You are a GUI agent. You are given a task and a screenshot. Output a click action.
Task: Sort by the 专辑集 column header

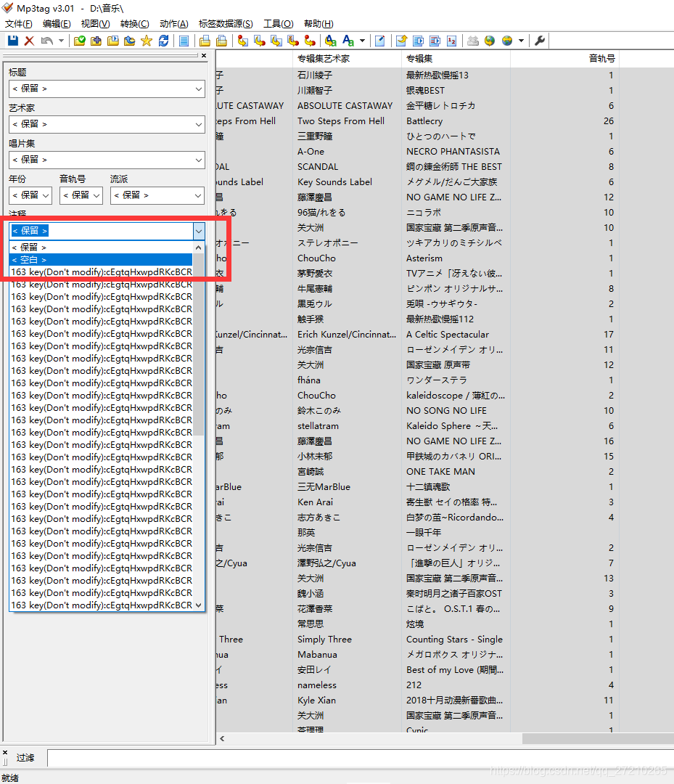pos(419,59)
